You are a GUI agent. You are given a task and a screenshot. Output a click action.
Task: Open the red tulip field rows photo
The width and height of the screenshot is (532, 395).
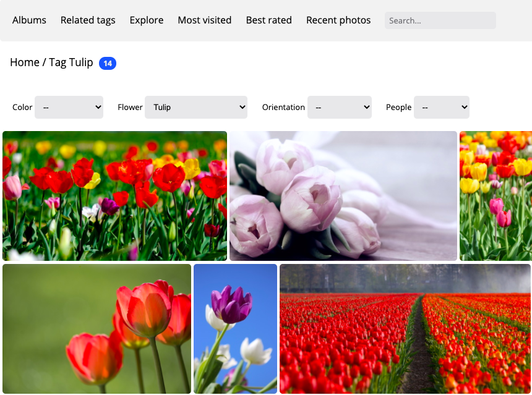pos(405,329)
